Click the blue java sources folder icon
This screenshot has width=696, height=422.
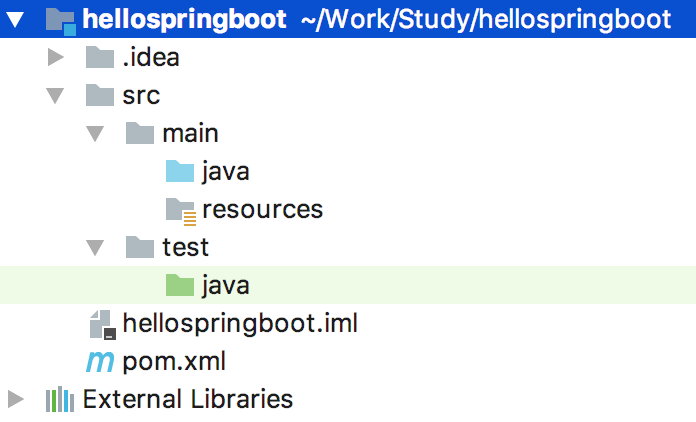[179, 171]
